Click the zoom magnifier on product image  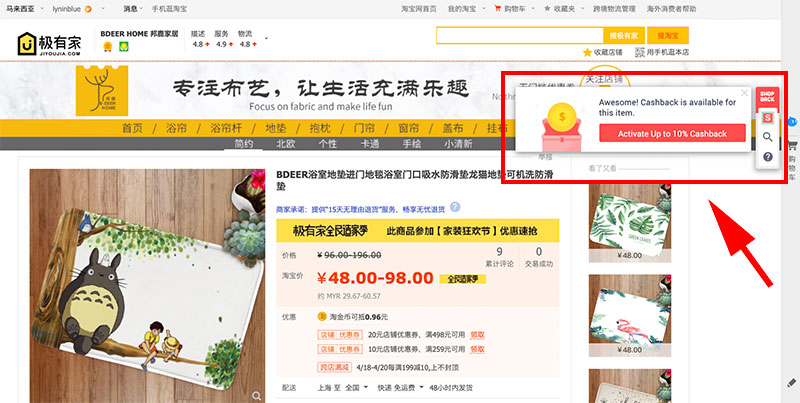(x=256, y=396)
